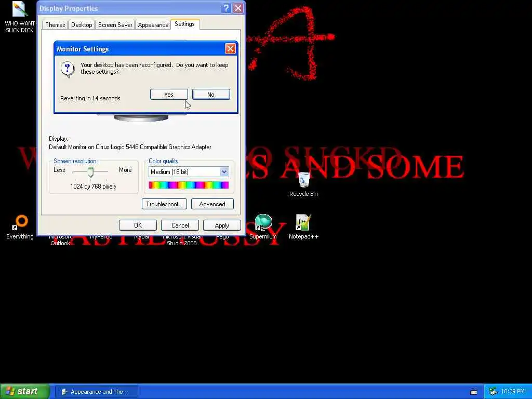Screen dimensions: 532x399
Task: Select the Settings tab
Action: pos(184,24)
